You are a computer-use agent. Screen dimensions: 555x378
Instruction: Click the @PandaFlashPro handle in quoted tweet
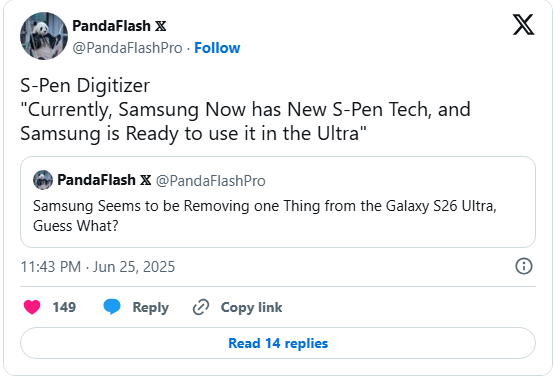click(x=211, y=181)
